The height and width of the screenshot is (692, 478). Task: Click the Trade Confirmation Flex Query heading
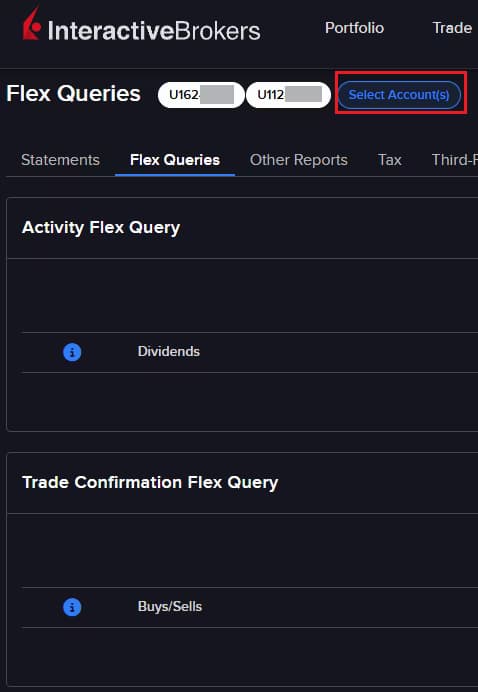click(150, 483)
